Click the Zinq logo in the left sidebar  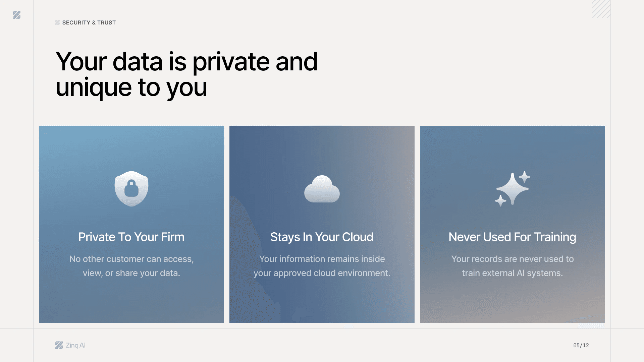pos(16,15)
